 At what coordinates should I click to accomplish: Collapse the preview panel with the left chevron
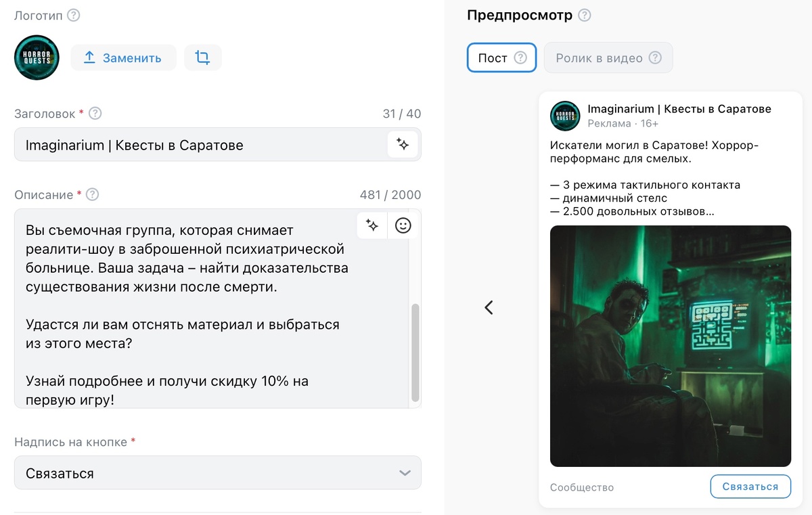coord(489,307)
